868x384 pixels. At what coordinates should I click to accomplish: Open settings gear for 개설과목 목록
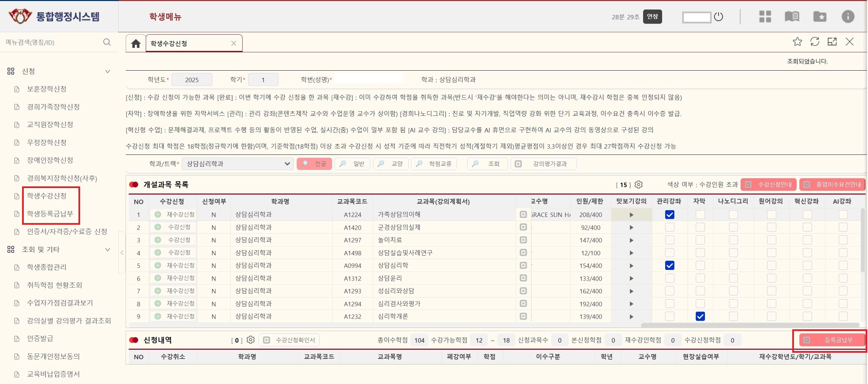point(639,184)
